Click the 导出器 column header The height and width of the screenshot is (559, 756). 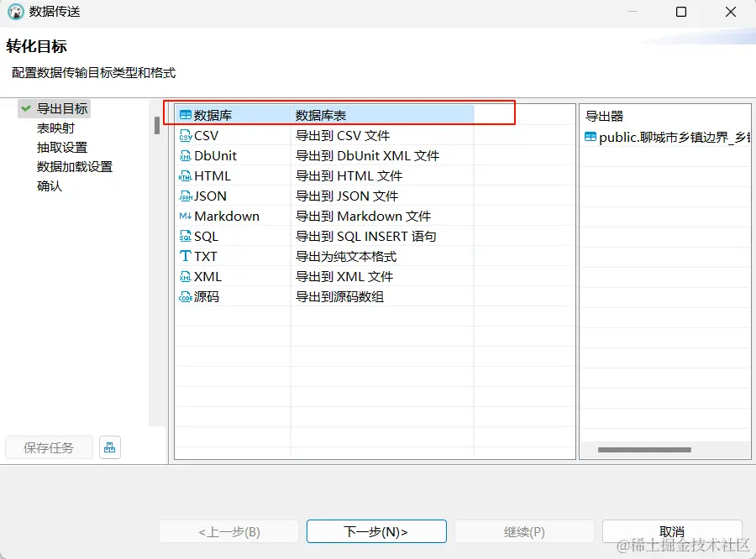pyautogui.click(x=605, y=116)
